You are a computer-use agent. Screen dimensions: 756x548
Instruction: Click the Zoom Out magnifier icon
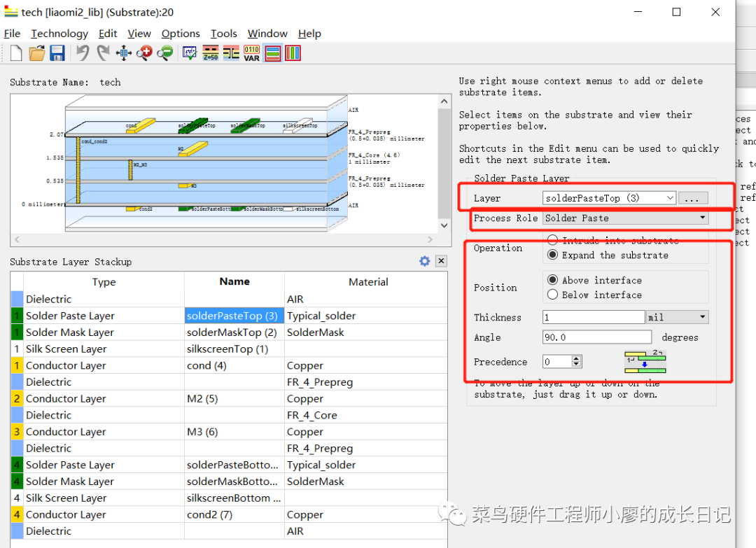165,53
